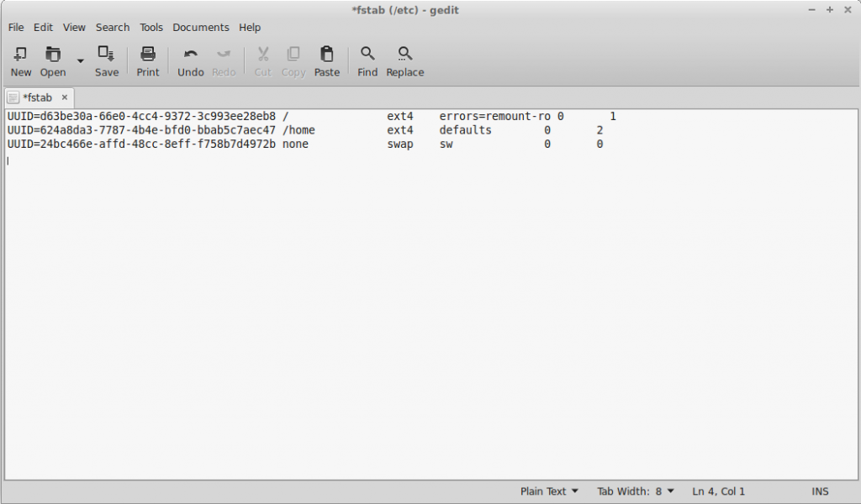The height and width of the screenshot is (504, 861).
Task: Click ext4 on the root line
Action: [399, 116]
